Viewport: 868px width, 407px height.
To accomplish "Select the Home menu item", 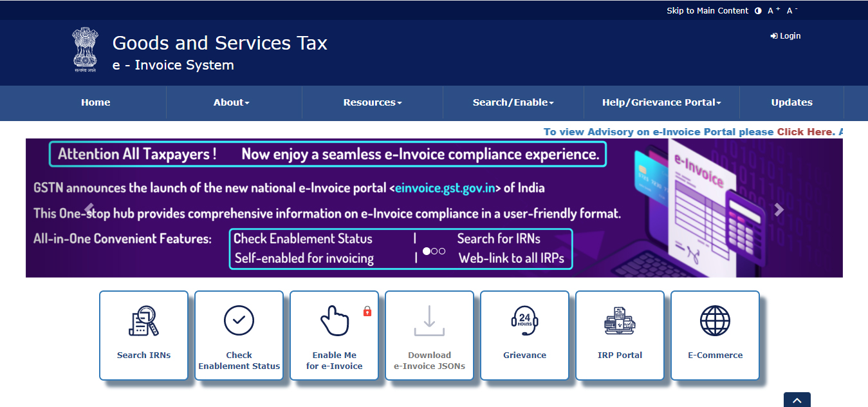I will pyautogui.click(x=95, y=102).
